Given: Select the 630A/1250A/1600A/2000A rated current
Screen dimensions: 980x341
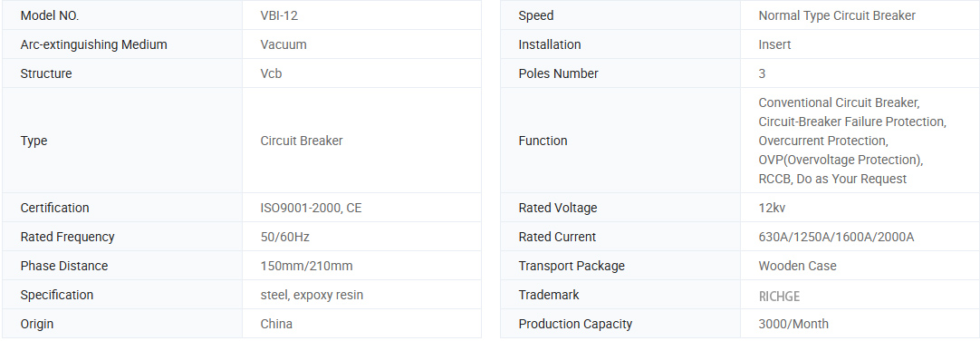Looking at the screenshot, I should click(836, 237).
